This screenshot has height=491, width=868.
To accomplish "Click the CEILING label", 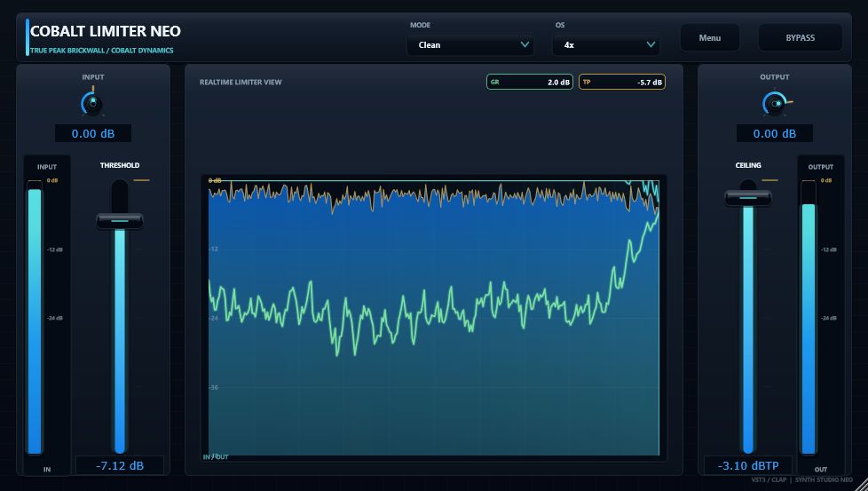I will [748, 165].
